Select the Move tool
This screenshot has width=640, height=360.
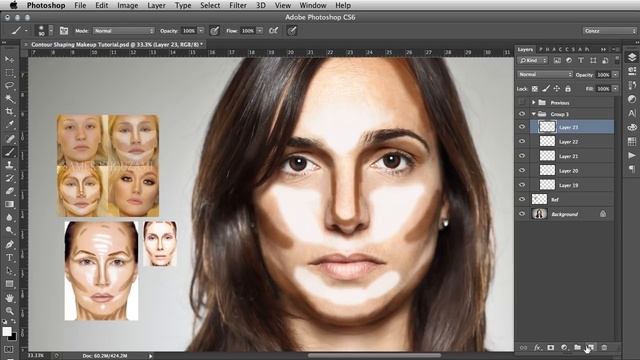(x=9, y=60)
